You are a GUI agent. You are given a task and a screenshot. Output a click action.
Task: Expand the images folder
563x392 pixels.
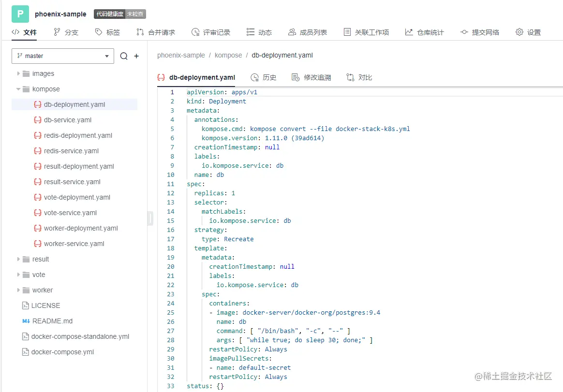click(x=18, y=73)
